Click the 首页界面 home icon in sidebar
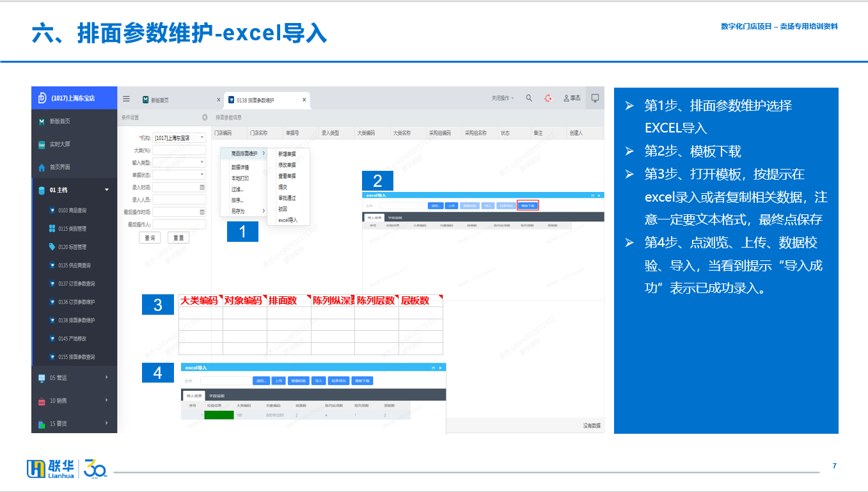Viewport: 868px width, 492px height. point(42,168)
